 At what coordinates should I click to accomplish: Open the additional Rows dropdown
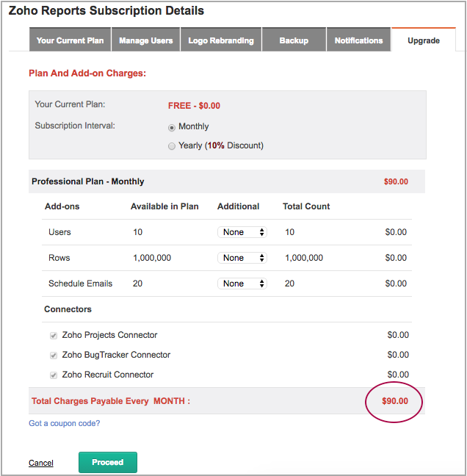click(242, 258)
